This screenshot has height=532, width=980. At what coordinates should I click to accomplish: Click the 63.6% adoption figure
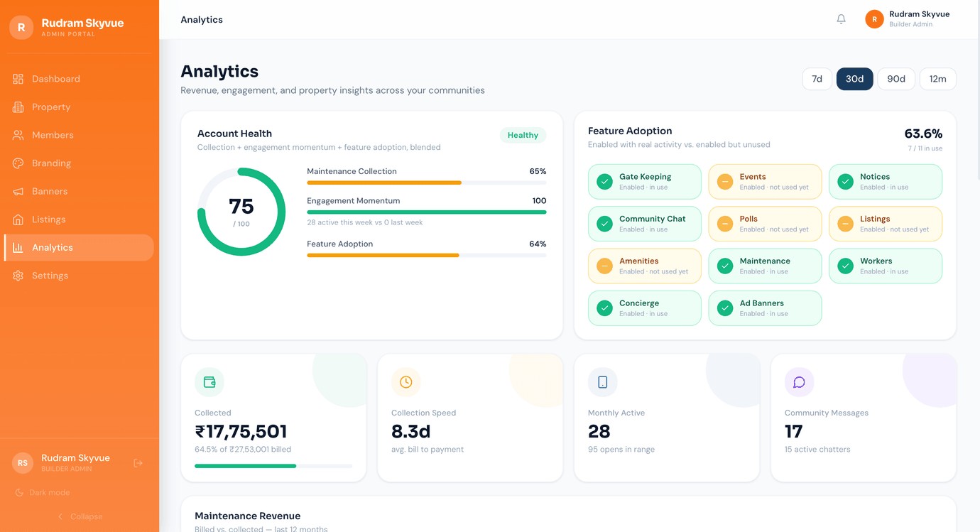(x=923, y=134)
